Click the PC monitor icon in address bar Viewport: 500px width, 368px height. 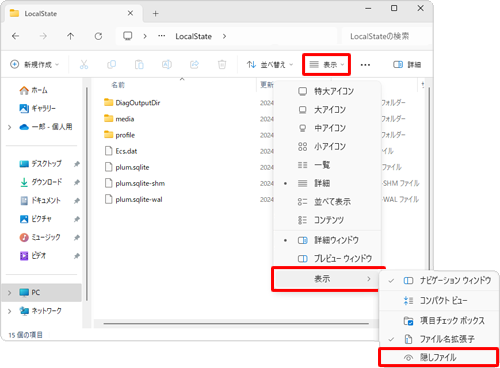pos(128,36)
